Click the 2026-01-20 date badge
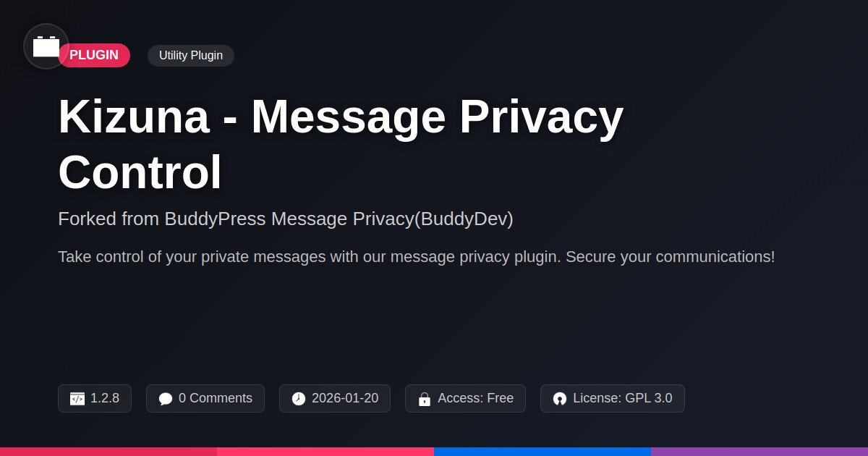Viewport: 868px width, 456px height. coord(335,398)
